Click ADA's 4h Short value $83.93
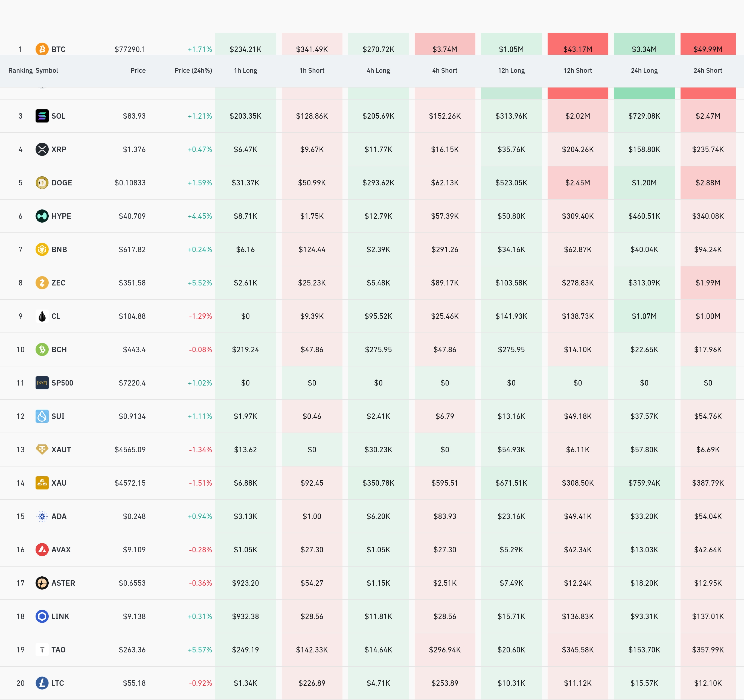Screen dimensions: 744x700 pos(444,516)
